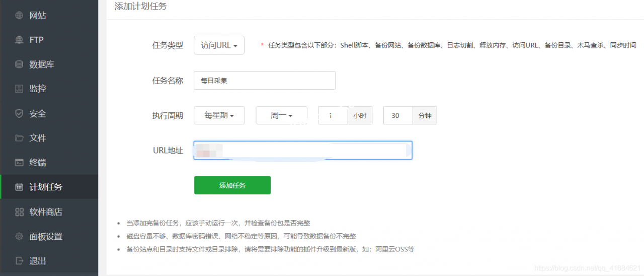The width and height of the screenshot is (644, 276).
Task: Click the monitor icon beside 监控
Action: [19, 89]
